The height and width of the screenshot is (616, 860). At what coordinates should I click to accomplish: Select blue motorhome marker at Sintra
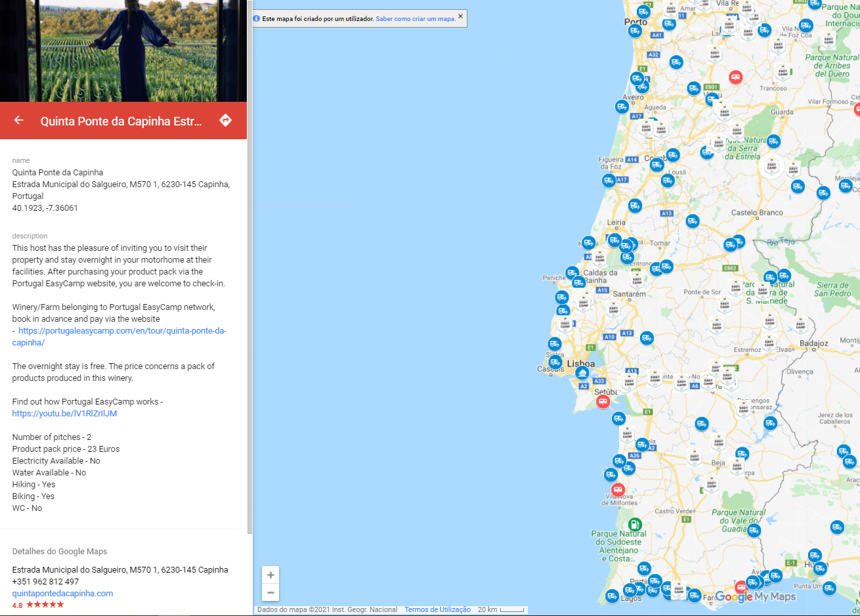click(x=555, y=343)
